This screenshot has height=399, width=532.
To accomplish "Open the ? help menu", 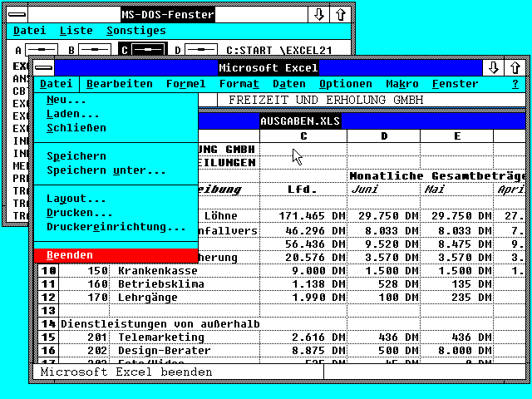I will tap(515, 84).
